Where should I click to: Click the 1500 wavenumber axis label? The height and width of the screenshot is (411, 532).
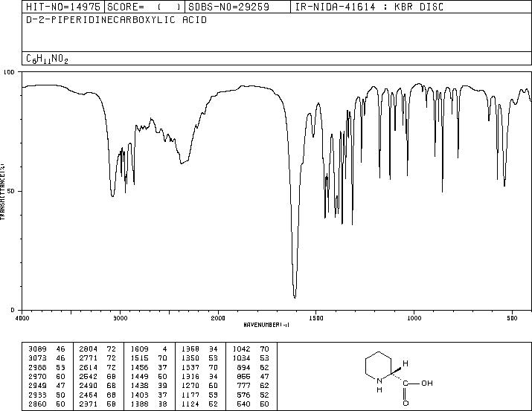tap(316, 318)
